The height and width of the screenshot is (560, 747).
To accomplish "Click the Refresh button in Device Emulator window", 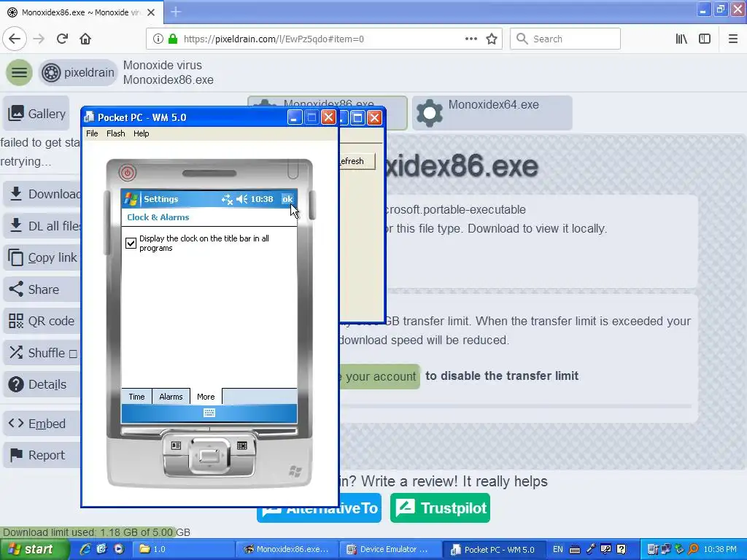I will [357, 161].
